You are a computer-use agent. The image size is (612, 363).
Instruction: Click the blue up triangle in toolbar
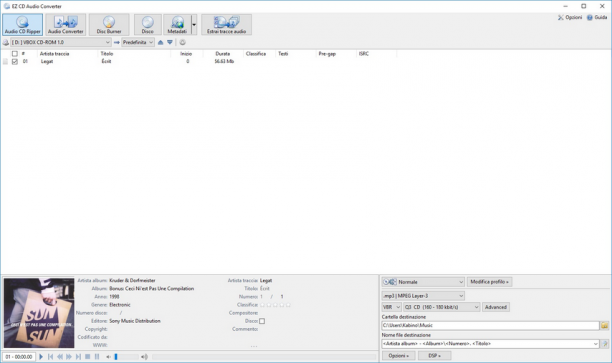160,42
